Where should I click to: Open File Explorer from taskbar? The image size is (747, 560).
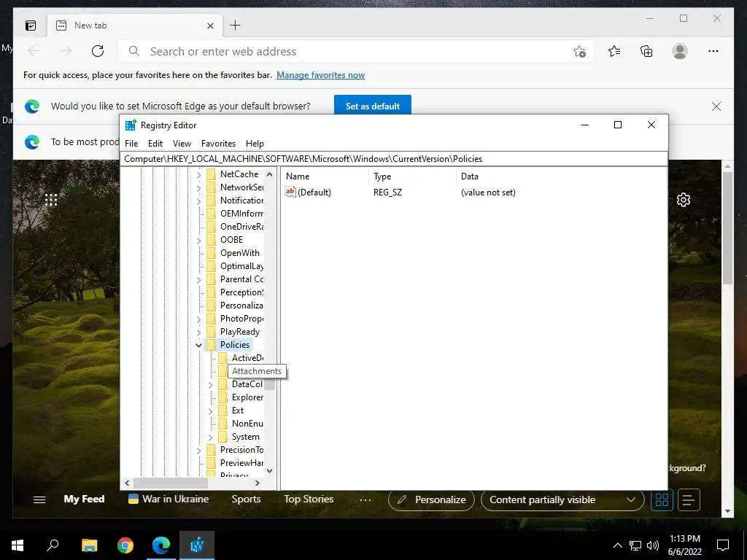pos(89,545)
